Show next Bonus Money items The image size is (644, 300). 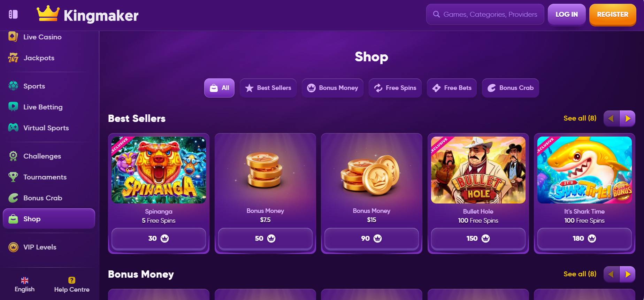628,274
